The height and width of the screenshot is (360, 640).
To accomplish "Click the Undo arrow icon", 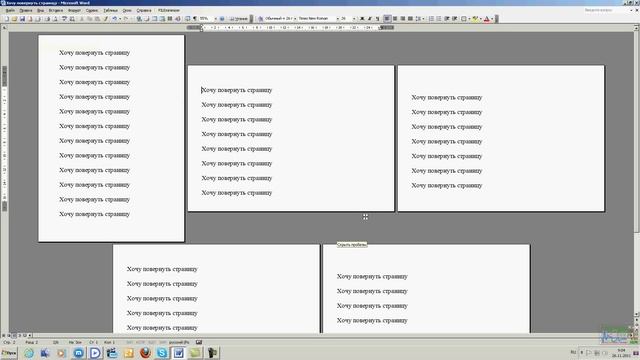I will (115, 19).
